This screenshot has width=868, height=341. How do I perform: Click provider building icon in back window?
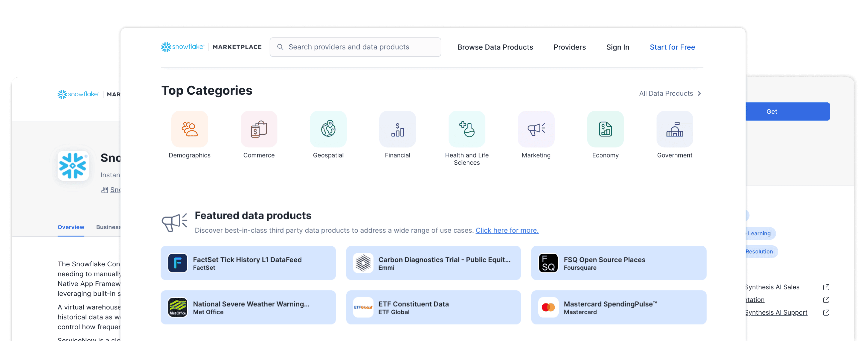coord(104,190)
